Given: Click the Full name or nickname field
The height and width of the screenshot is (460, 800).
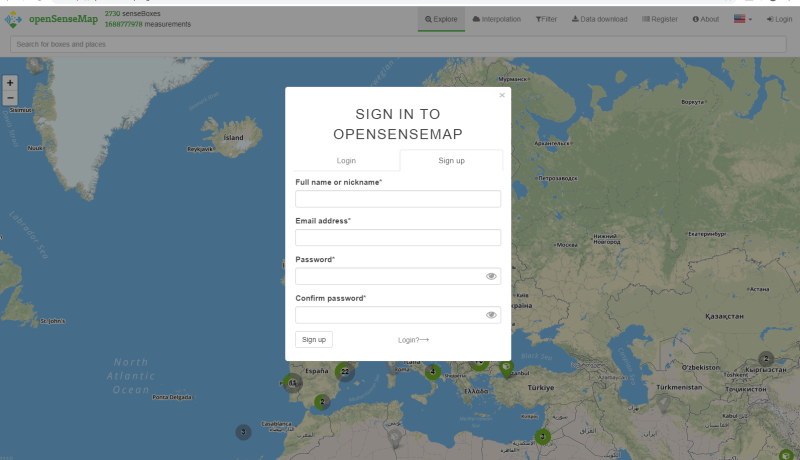Looking at the screenshot, I should pos(398,199).
